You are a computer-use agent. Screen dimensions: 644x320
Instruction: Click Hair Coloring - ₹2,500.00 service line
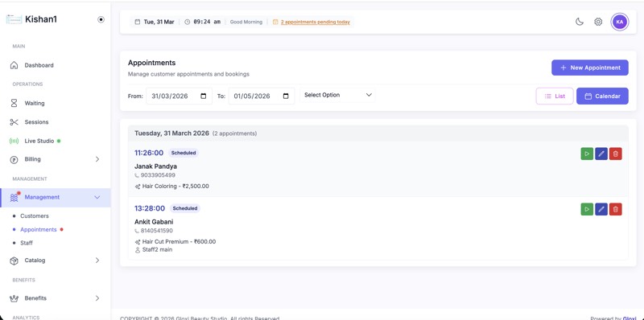(175, 186)
